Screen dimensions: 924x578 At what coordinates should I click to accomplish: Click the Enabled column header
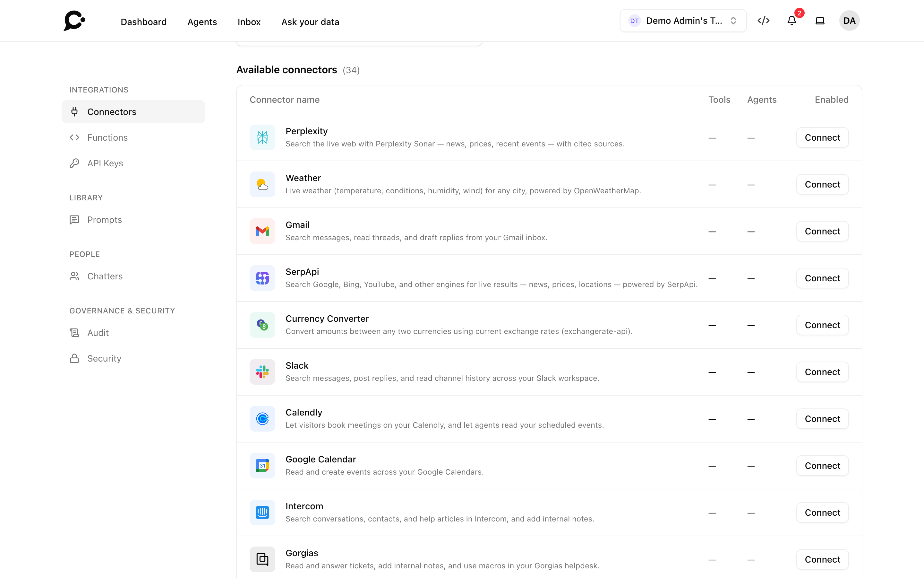[832, 100]
